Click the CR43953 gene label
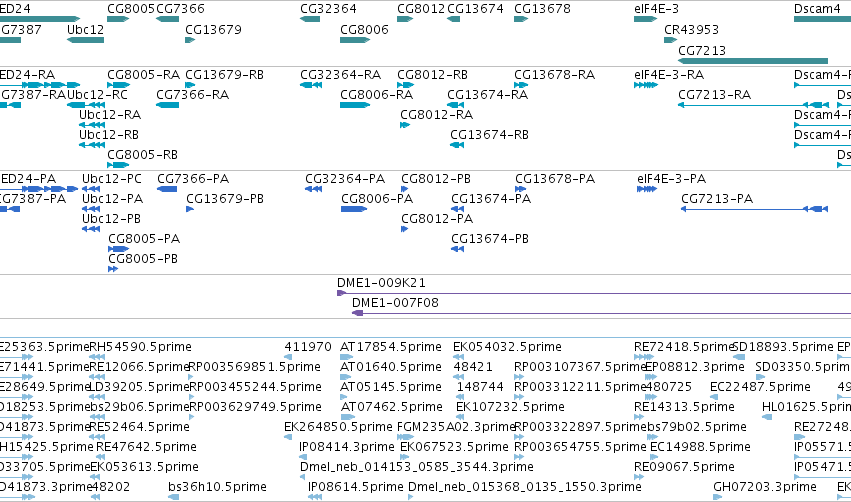The height and width of the screenshot is (502, 851). pos(691,29)
